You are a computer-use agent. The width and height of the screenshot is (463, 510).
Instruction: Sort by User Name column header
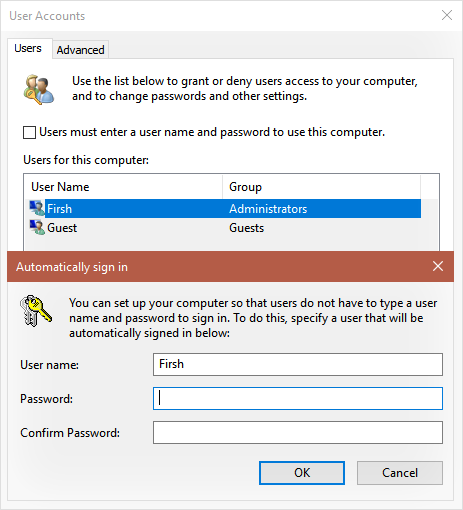[124, 187]
